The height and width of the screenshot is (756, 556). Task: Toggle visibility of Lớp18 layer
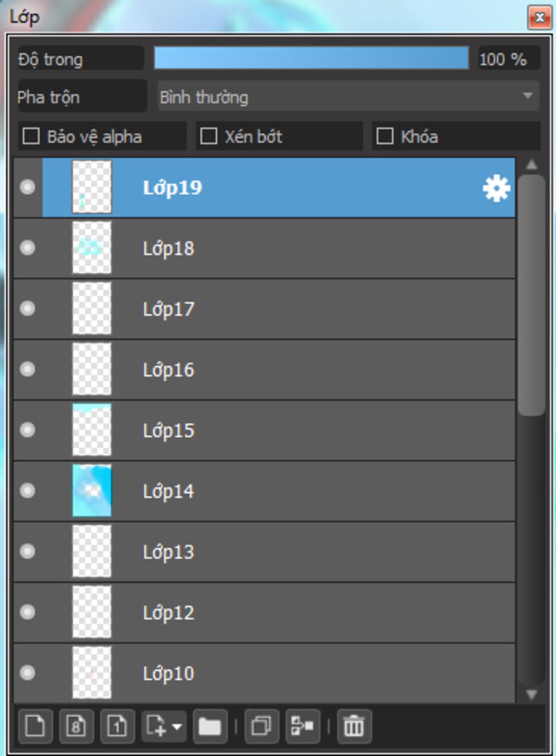click(27, 247)
